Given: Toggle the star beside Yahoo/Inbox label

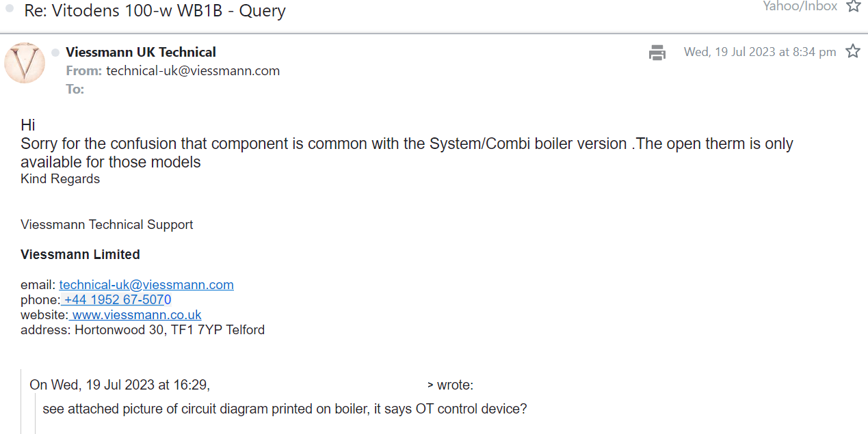Looking at the screenshot, I should (x=854, y=6).
